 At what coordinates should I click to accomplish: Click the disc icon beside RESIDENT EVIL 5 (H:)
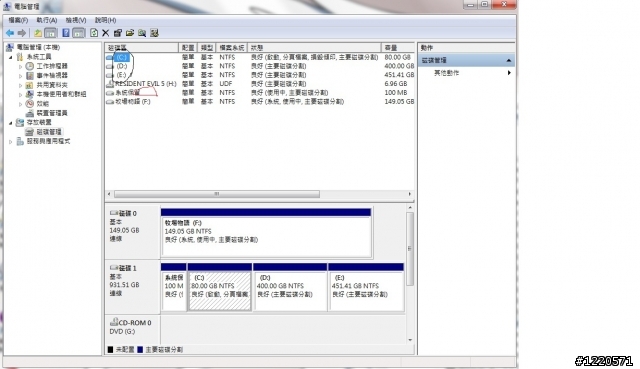pyautogui.click(x=110, y=84)
